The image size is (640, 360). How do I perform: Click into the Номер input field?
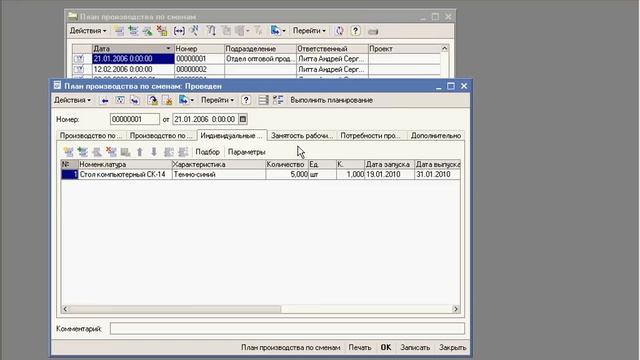pyautogui.click(x=135, y=119)
